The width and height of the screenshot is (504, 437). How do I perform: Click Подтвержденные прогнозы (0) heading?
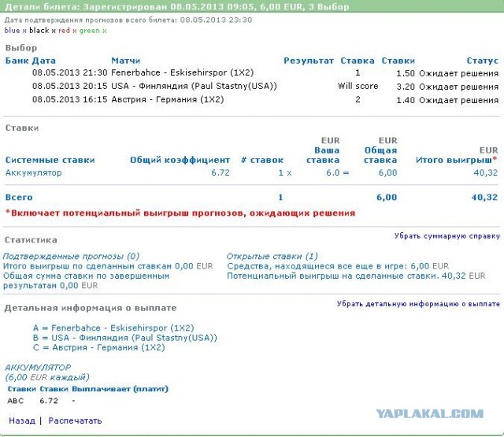[71, 256]
